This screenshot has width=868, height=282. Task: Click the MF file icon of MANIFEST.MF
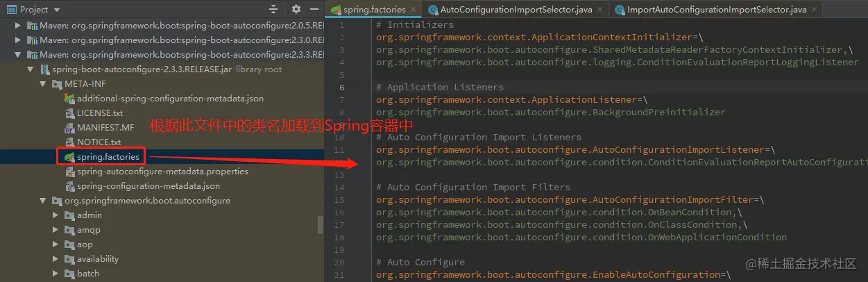pyautogui.click(x=69, y=127)
